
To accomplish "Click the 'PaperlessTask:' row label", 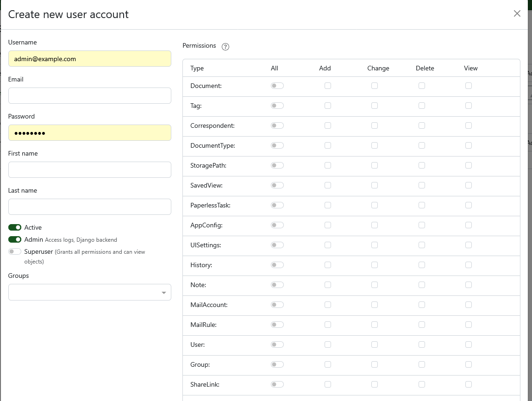I will tap(210, 205).
